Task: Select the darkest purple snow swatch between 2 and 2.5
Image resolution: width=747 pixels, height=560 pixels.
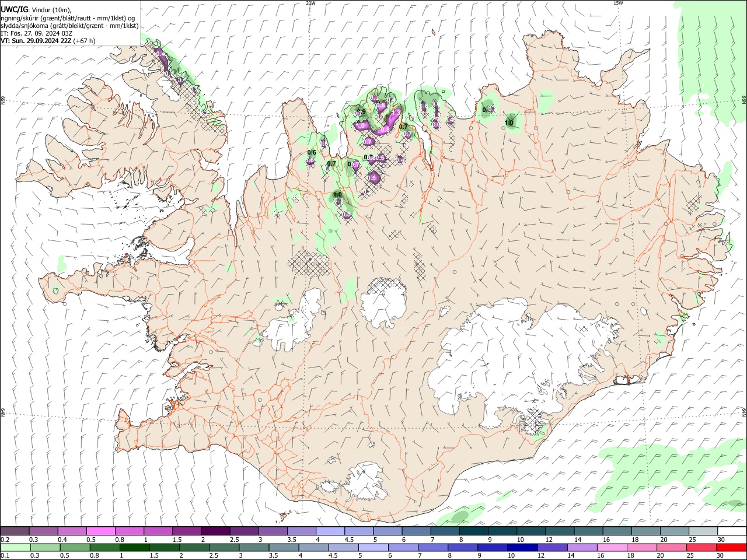Action: [215, 531]
